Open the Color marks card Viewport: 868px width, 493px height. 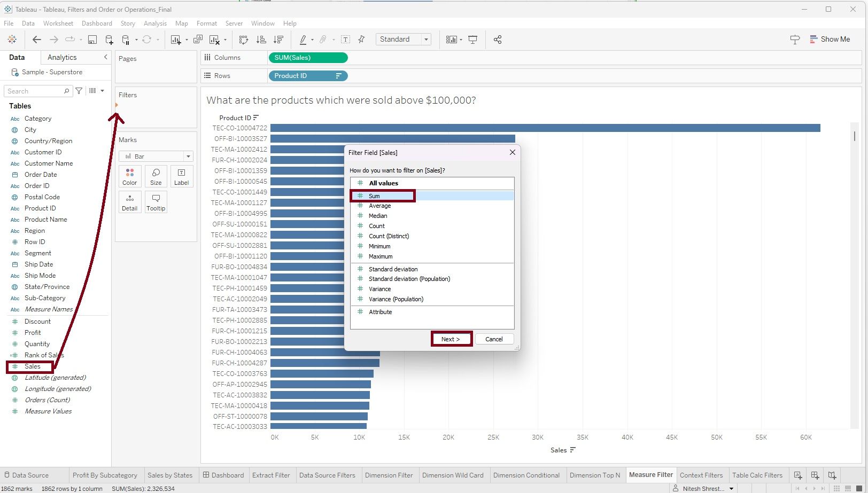pyautogui.click(x=129, y=176)
